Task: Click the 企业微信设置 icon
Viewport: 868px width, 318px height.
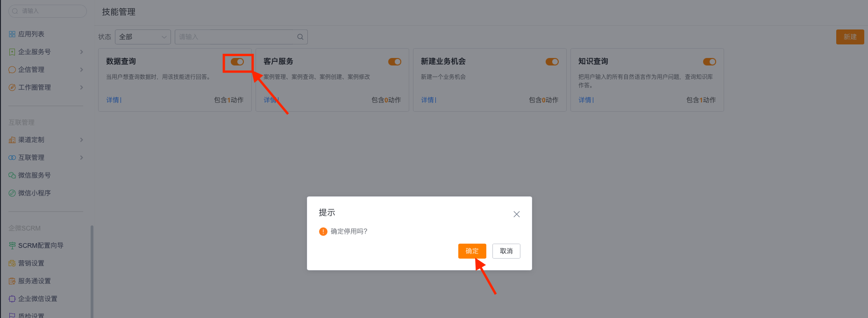Action: [12, 299]
